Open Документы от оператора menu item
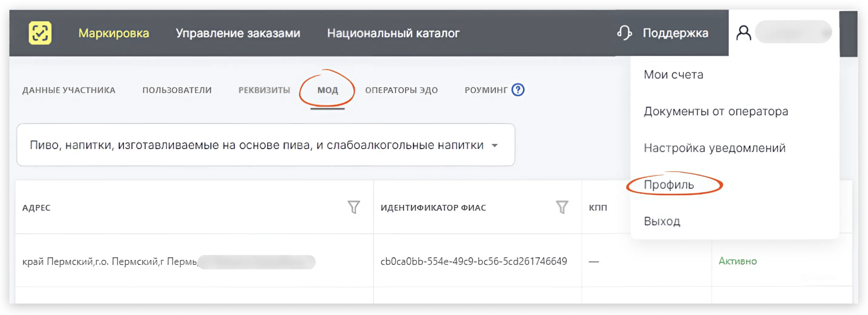868x315 pixels. 715,111
